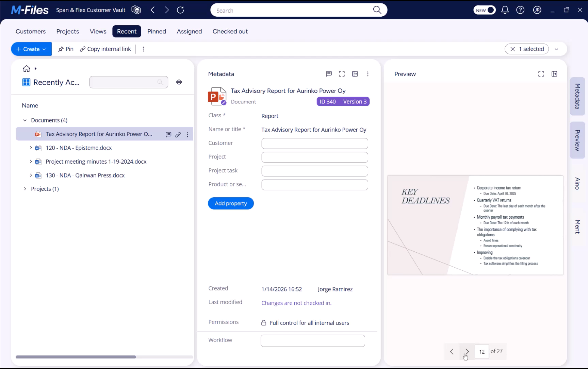
Task: Open the help question mark icon
Action: pyautogui.click(x=520, y=10)
